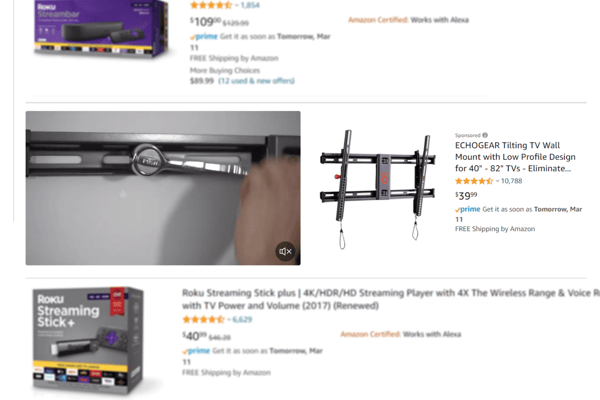Open the 10,788 ECHOGEAR reviews link

[511, 181]
